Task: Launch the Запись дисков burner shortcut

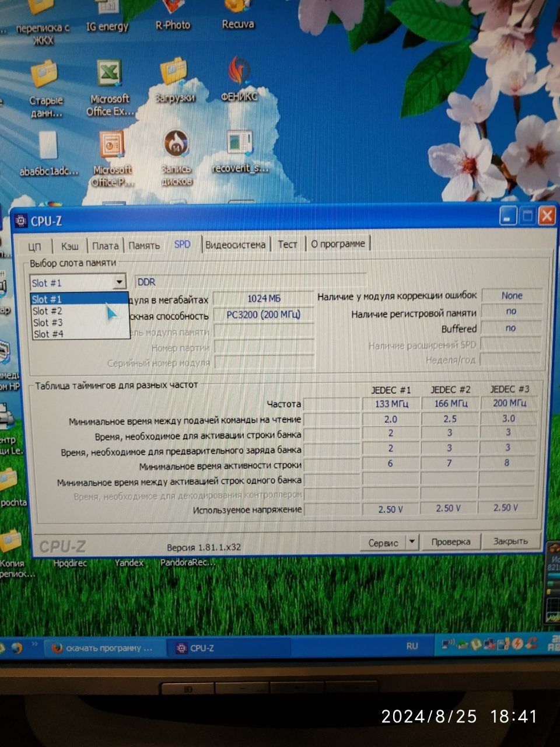Action: [176, 158]
